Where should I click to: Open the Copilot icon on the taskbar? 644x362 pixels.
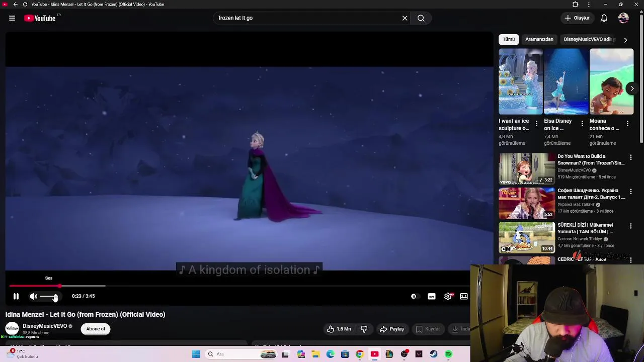pos(301,354)
